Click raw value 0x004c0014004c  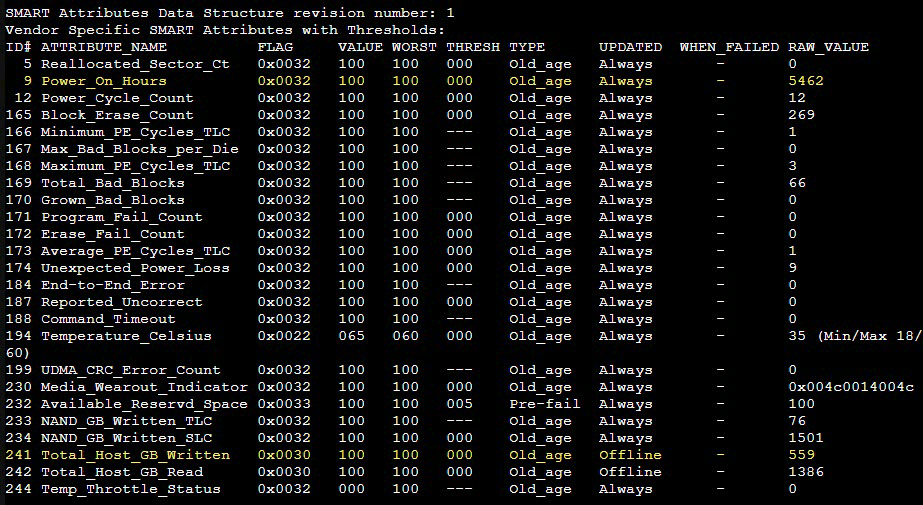click(851, 388)
